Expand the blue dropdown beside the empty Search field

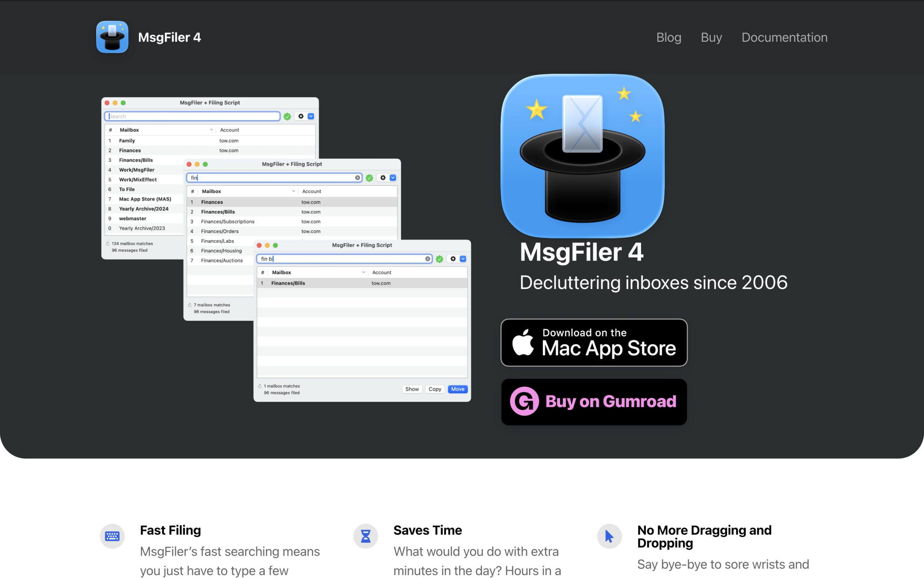pyautogui.click(x=311, y=116)
